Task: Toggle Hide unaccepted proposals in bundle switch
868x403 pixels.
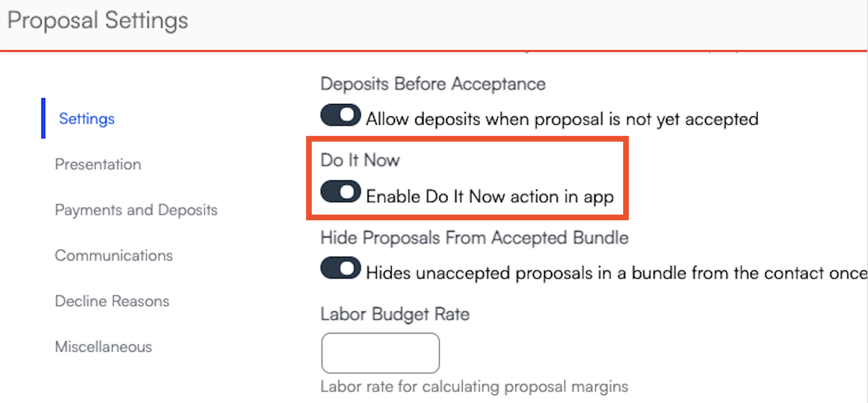Action: tap(340, 269)
